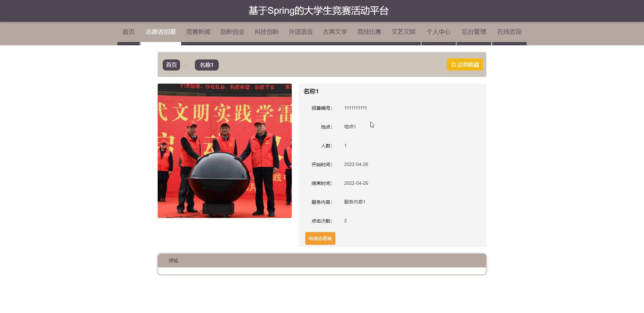Screen dimensions: 644x313
Task: Click the 人数 label
Action: click(326, 146)
